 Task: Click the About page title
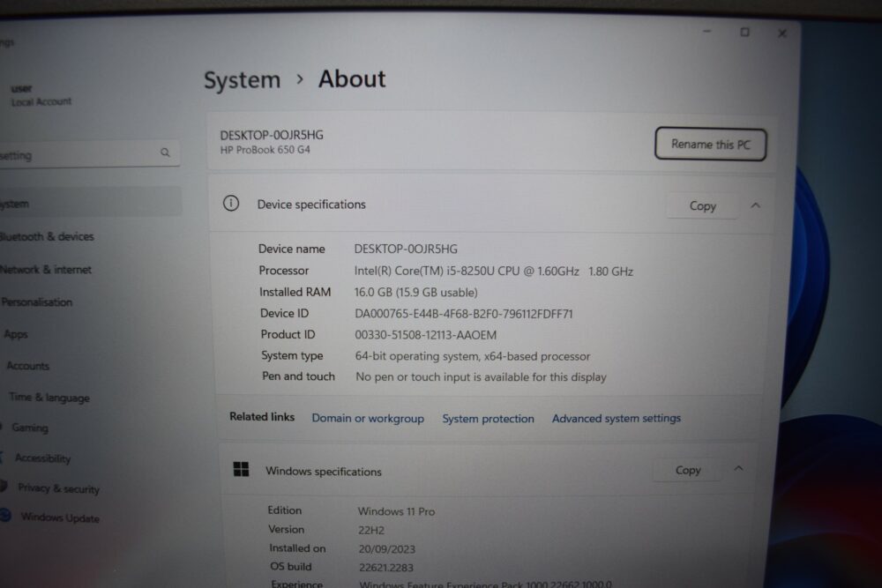pyautogui.click(x=352, y=78)
